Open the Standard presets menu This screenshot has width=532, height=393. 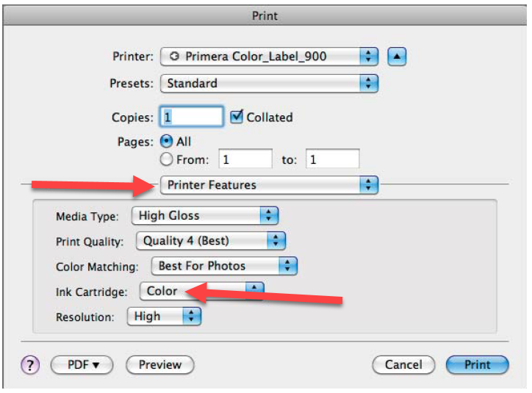269,83
